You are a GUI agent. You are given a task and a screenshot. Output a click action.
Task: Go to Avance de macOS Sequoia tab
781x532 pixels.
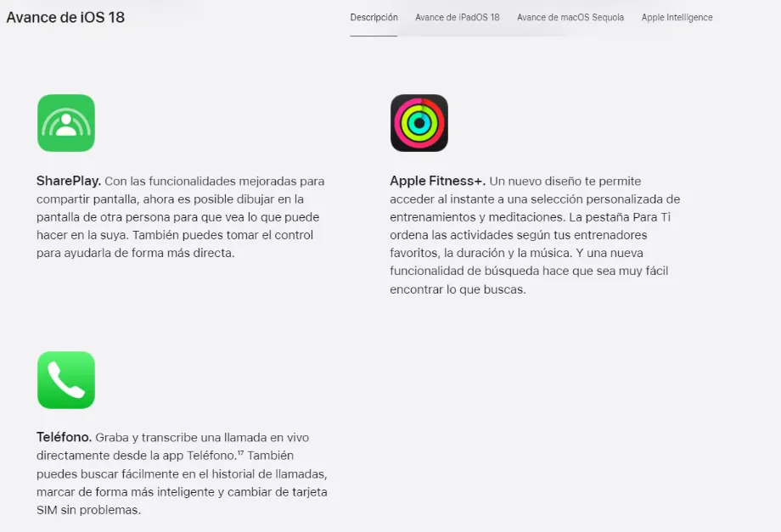570,18
